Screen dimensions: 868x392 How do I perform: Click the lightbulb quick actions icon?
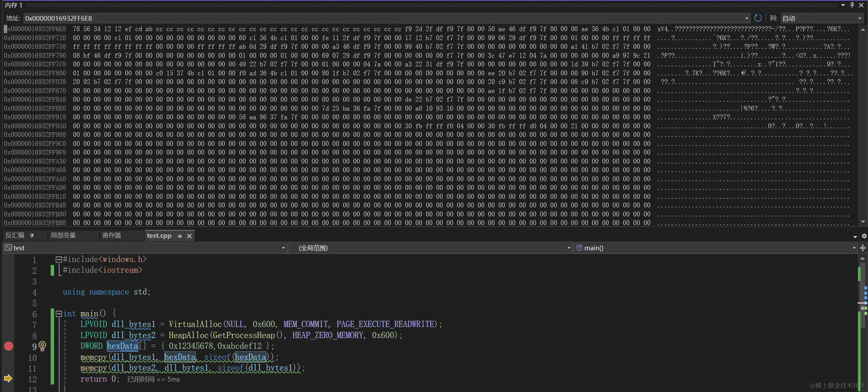[x=42, y=346]
